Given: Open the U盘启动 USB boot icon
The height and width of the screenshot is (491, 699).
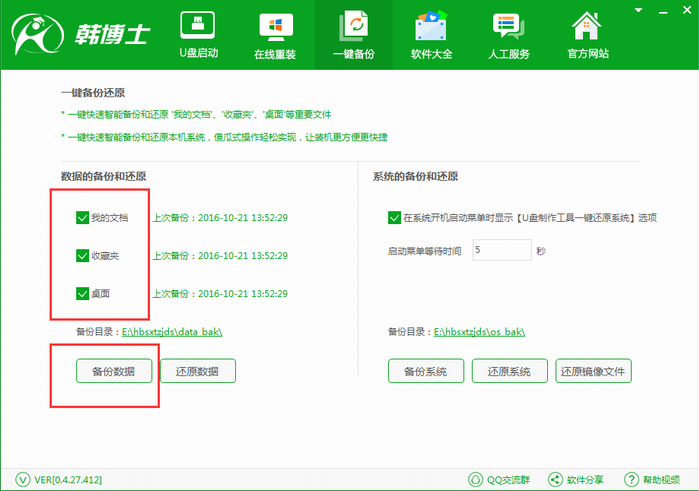Looking at the screenshot, I should [x=198, y=25].
